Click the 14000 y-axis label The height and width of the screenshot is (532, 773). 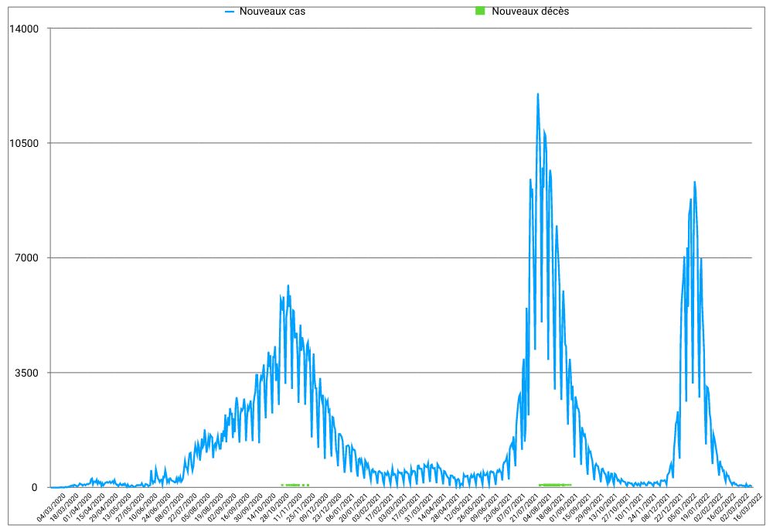pyautogui.click(x=22, y=29)
